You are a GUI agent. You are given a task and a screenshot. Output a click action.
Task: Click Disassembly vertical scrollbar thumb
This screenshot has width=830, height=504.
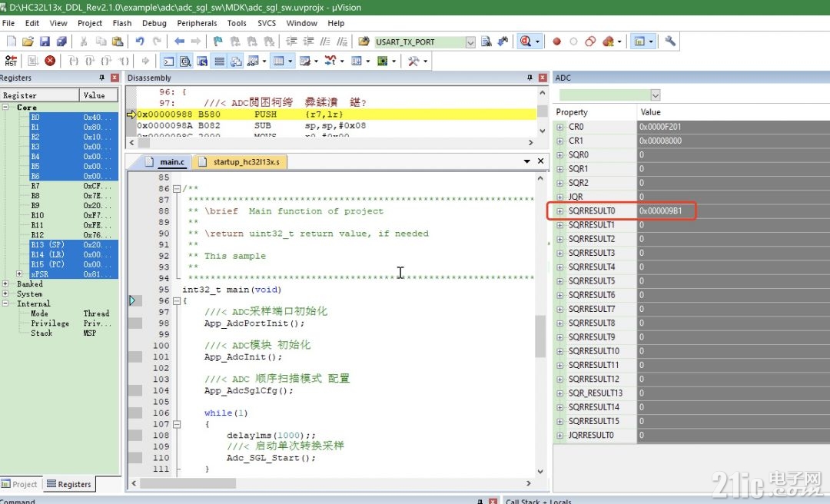pos(542,111)
